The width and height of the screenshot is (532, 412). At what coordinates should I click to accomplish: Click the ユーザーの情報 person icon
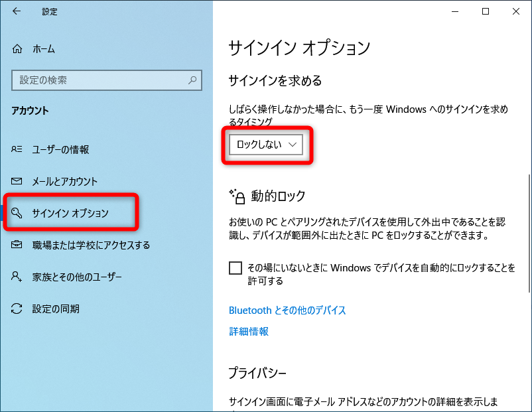18,149
